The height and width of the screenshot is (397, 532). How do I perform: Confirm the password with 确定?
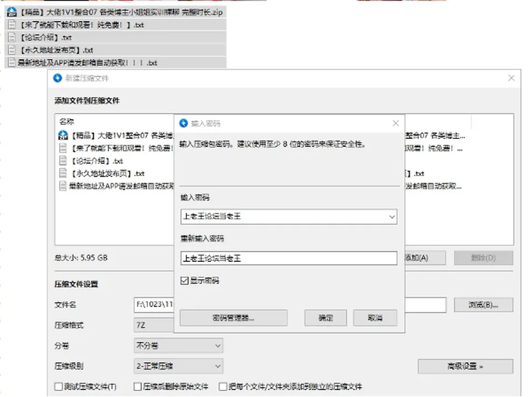click(x=326, y=318)
